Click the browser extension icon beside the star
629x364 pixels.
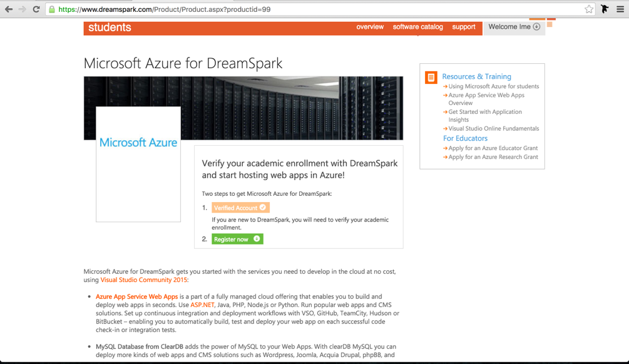(605, 9)
